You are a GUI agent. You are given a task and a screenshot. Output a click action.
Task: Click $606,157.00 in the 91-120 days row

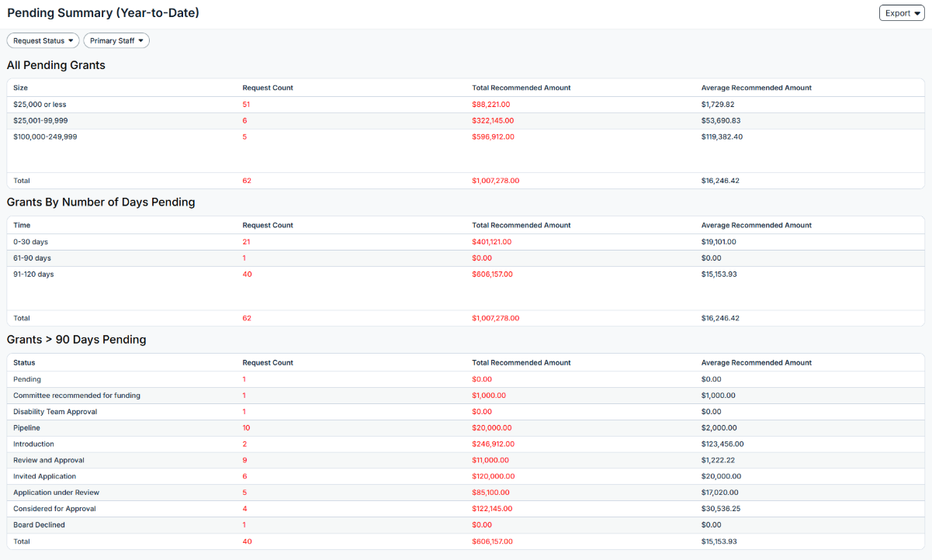[492, 275]
